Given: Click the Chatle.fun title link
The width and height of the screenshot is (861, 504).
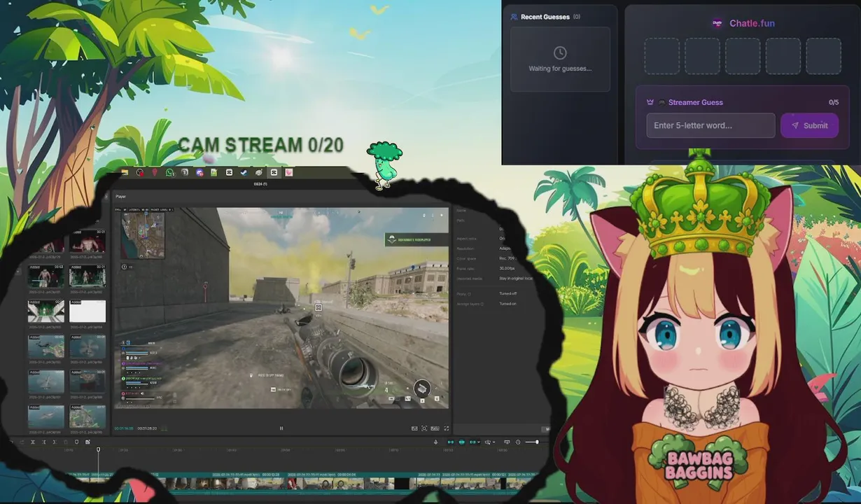Looking at the screenshot, I should pyautogui.click(x=752, y=23).
